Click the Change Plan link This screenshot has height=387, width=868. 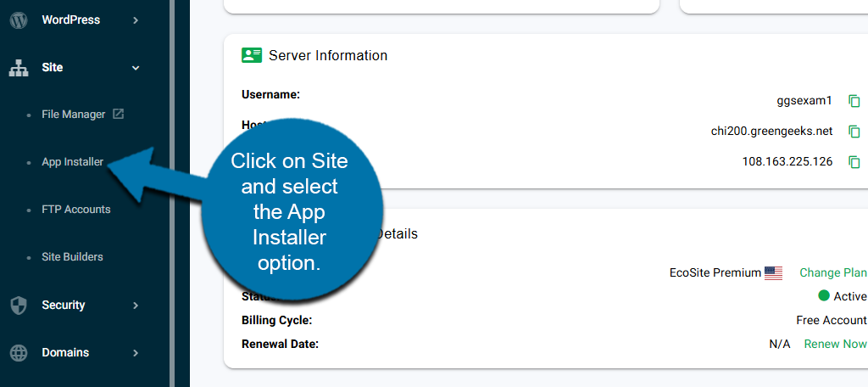point(832,273)
